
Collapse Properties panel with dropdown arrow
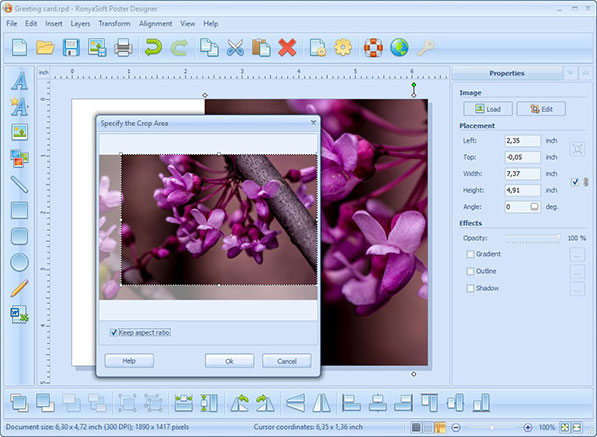[570, 73]
